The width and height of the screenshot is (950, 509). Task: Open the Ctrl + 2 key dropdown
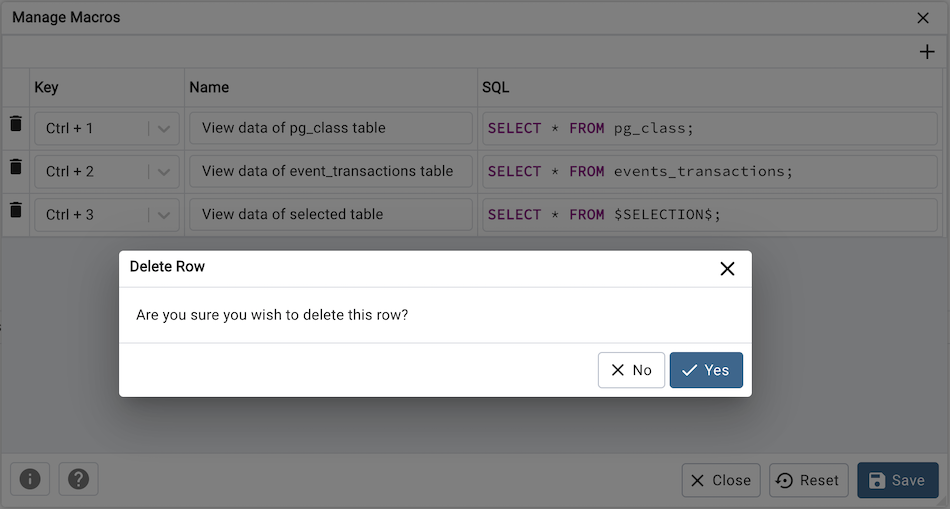(165, 172)
